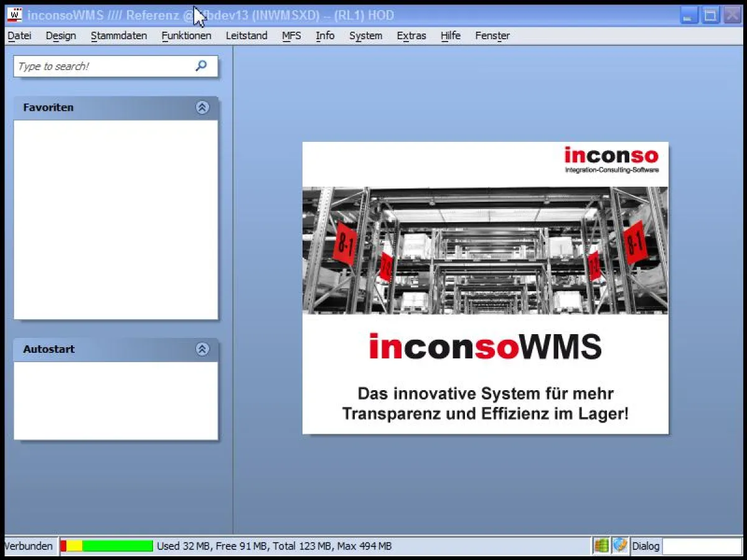747x560 pixels.
Task: Click the Dialog input field in the status bar
Action: pyautogui.click(x=703, y=546)
